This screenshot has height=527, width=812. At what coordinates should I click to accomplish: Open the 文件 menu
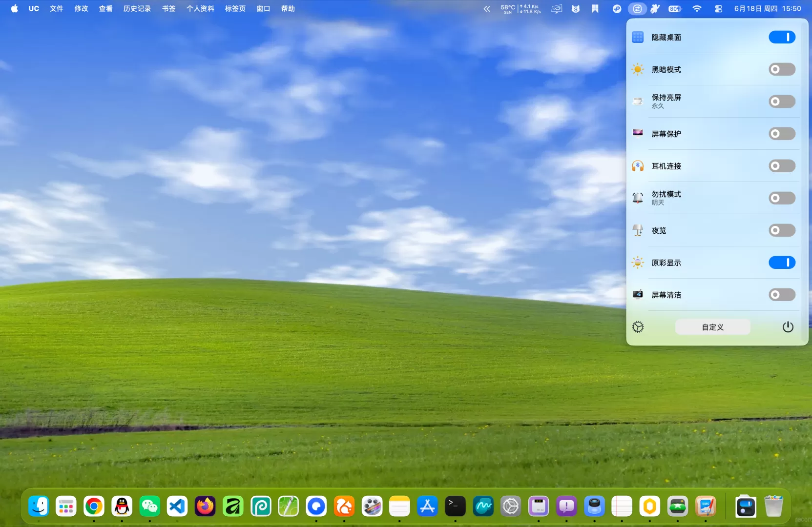(57, 8)
